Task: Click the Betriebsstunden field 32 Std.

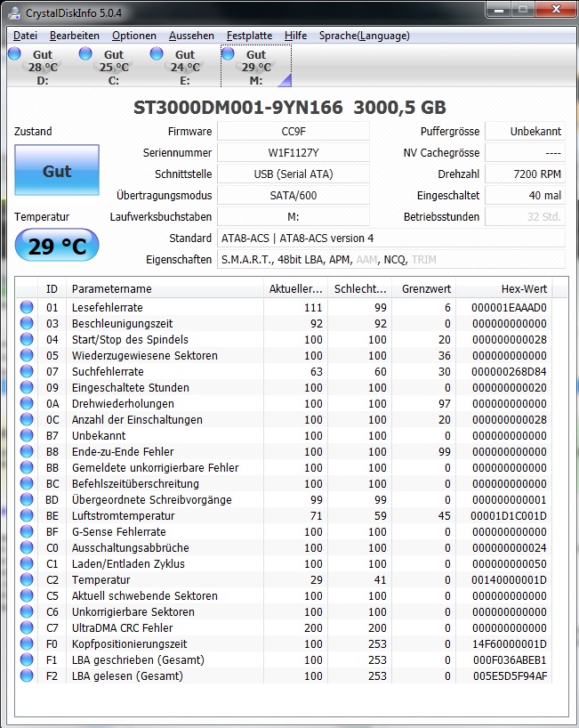Action: point(525,217)
